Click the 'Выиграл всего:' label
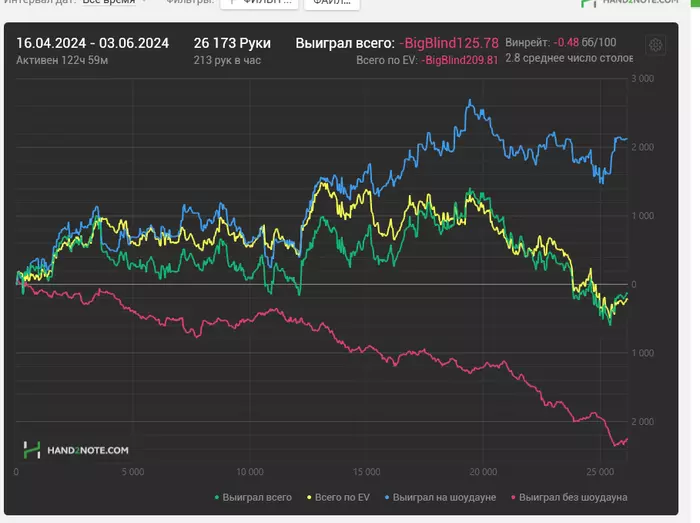This screenshot has height=523, width=700. tap(345, 43)
